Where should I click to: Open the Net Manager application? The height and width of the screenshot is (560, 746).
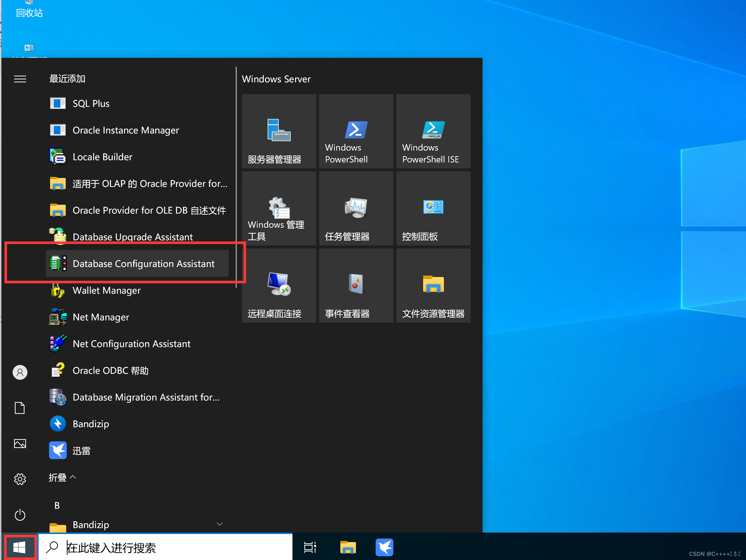(x=101, y=317)
